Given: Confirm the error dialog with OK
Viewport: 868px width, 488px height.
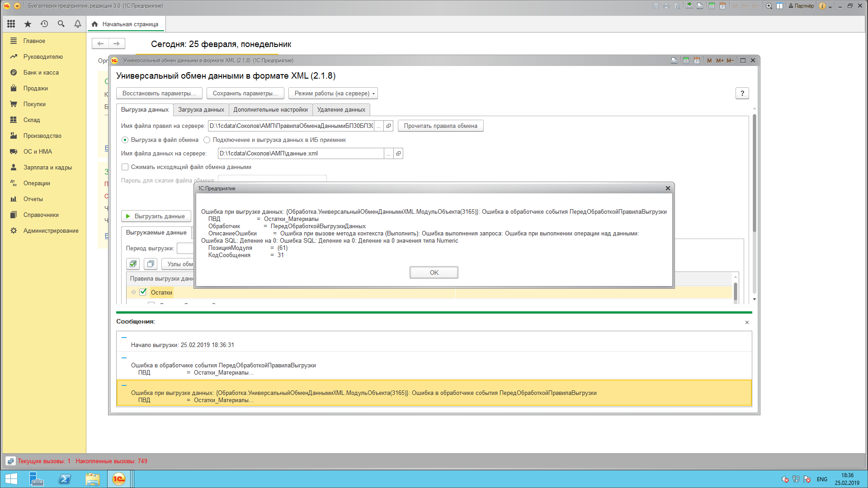Looking at the screenshot, I should (x=434, y=272).
